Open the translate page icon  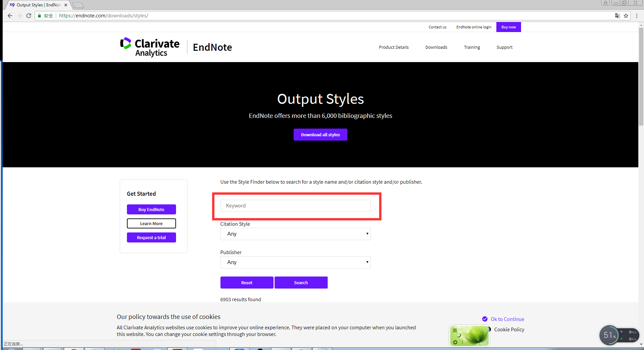618,16
